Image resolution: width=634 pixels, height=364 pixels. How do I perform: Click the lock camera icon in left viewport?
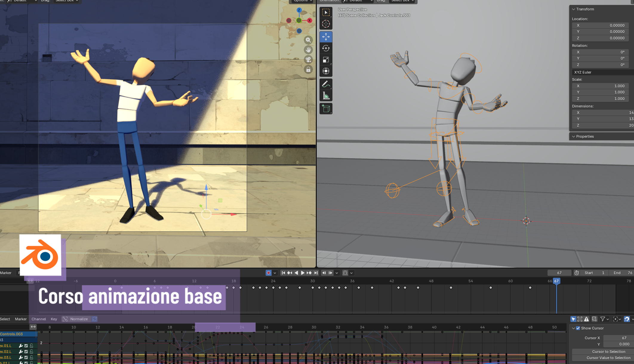coord(308,69)
